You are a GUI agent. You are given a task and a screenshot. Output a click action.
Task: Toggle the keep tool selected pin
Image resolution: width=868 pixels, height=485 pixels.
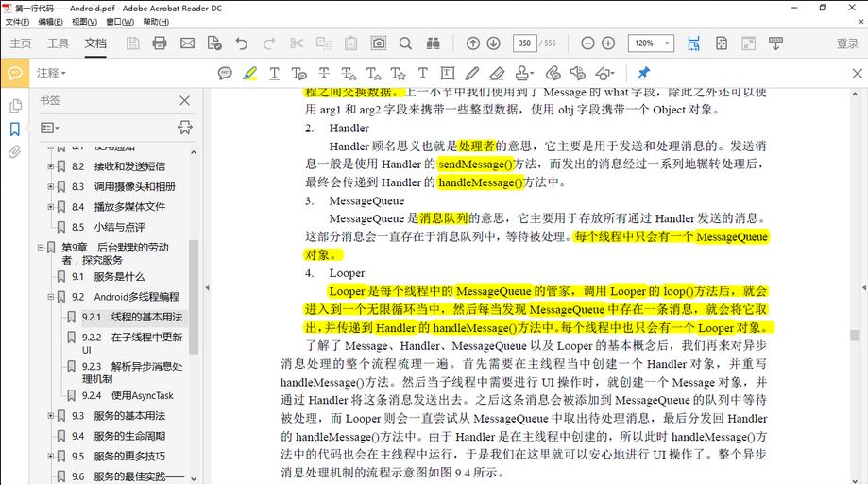click(x=643, y=73)
